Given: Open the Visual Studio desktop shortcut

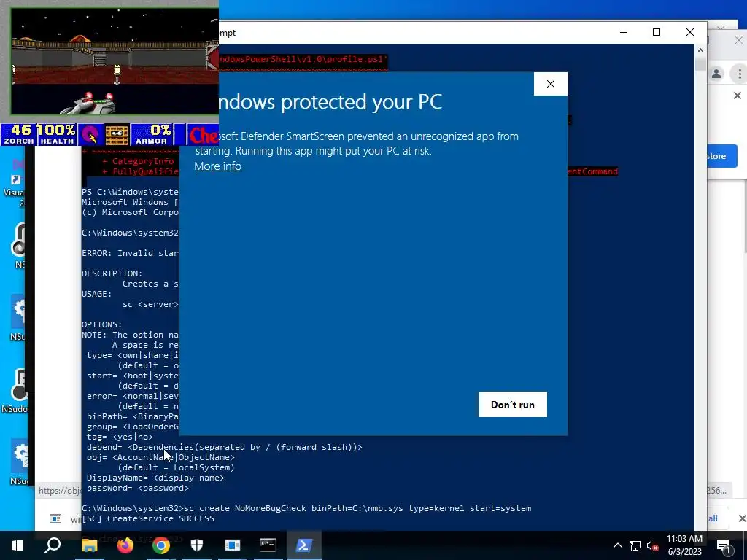Looking at the screenshot, I should tap(15, 184).
